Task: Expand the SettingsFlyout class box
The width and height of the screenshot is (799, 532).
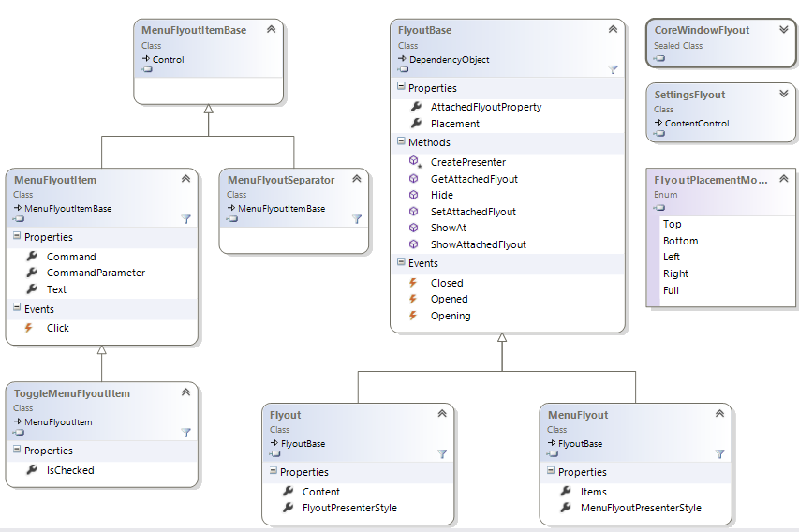Action: tap(784, 94)
